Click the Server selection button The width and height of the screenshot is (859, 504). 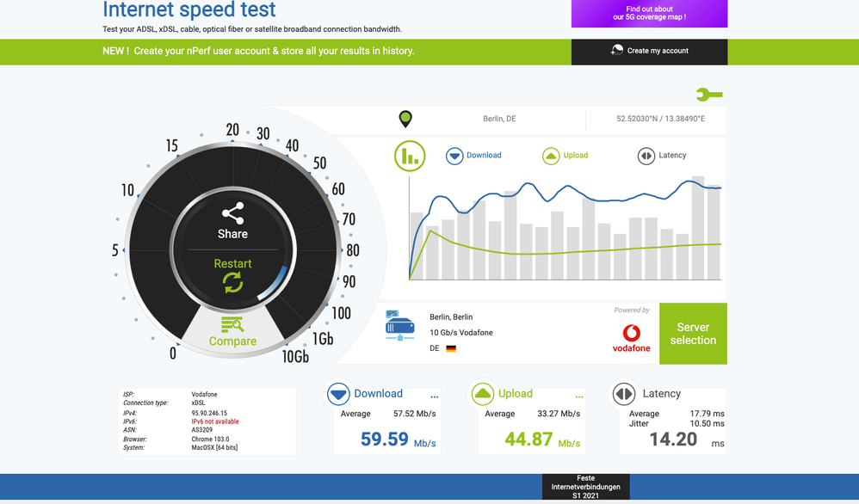pyautogui.click(x=693, y=334)
